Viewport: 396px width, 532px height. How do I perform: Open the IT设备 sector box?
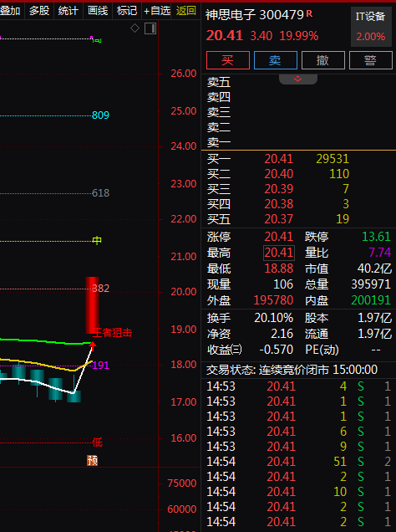[371, 27]
